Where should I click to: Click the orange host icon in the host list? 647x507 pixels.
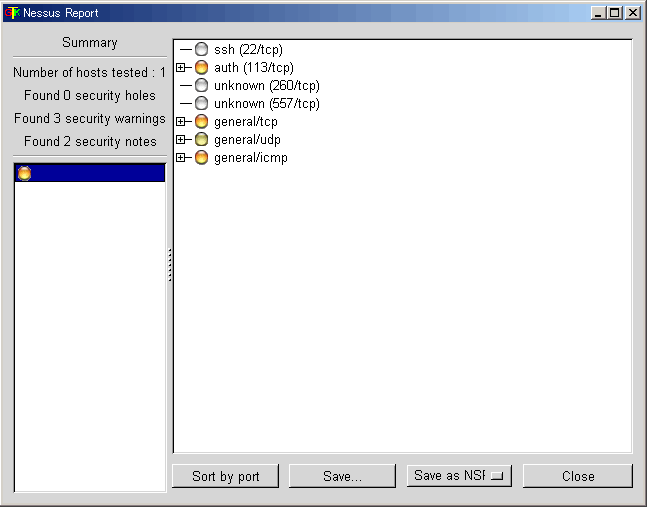click(24, 173)
